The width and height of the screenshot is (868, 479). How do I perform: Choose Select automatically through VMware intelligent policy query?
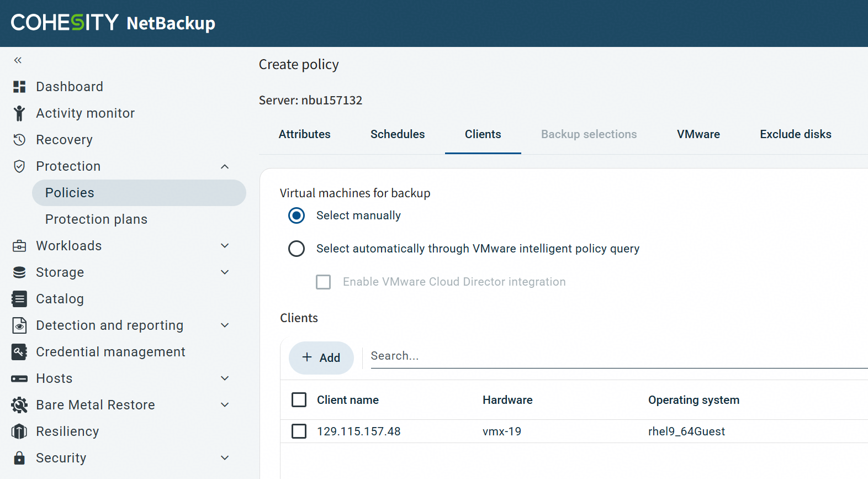coord(297,249)
